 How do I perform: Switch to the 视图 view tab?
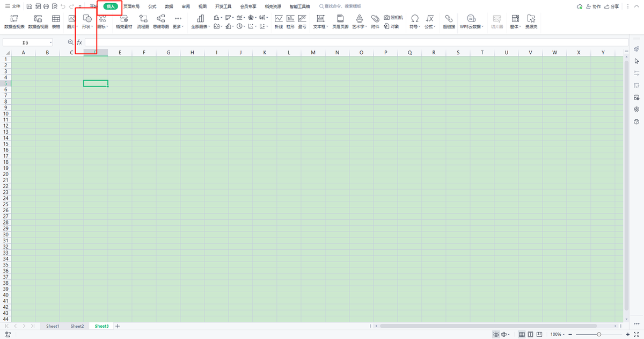coord(202,6)
